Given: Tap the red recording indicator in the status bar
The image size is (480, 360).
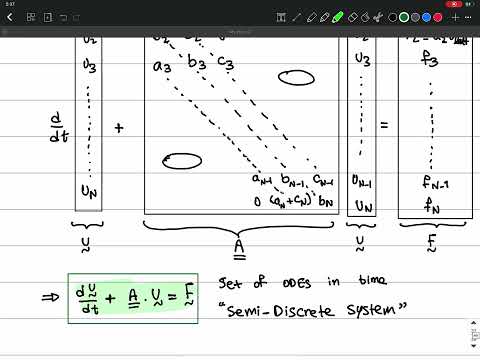Looking at the screenshot, I should (454, 4).
